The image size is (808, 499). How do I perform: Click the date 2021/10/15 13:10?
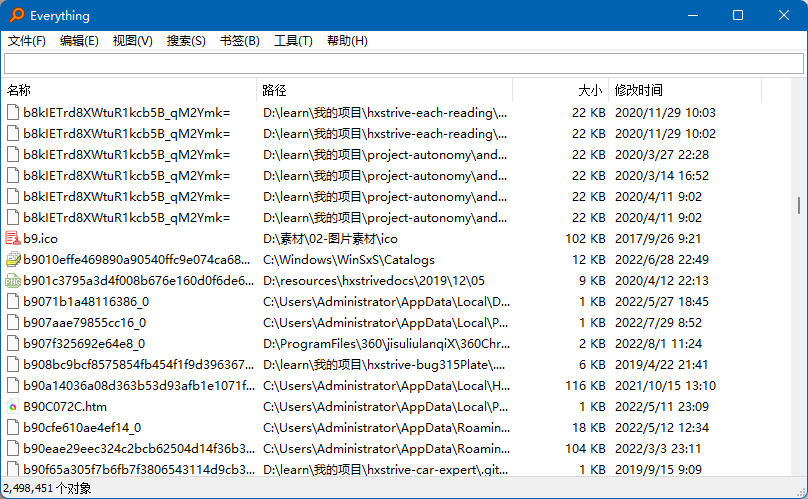665,386
